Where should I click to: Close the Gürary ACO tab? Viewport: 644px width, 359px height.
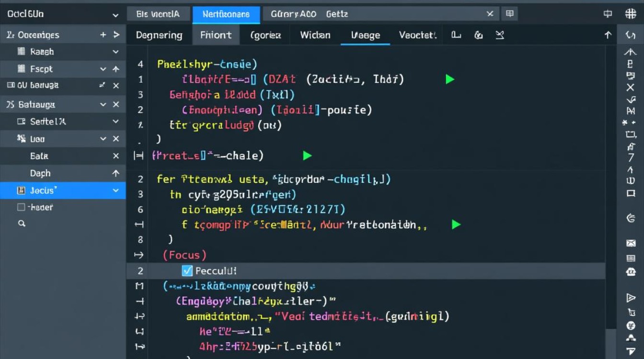click(x=490, y=14)
